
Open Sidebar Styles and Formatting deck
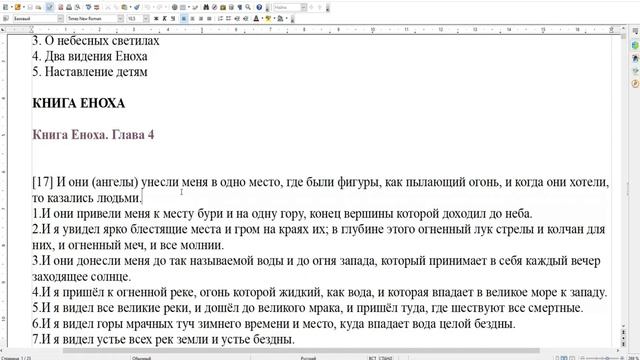[635, 58]
